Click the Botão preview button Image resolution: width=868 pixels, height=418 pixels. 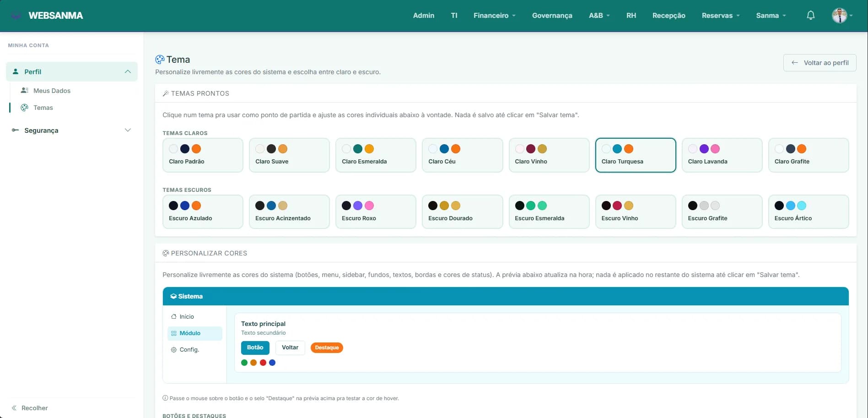(x=255, y=347)
